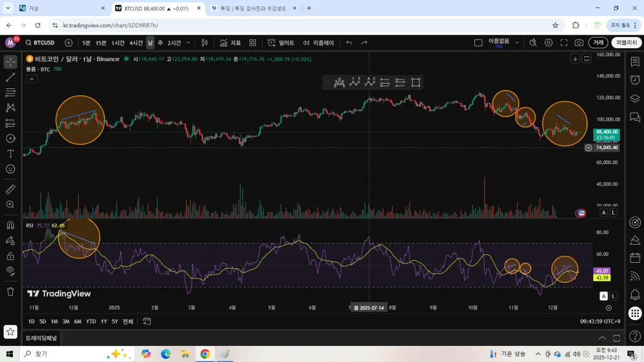Image resolution: width=644 pixels, height=362 pixels.
Task: Set the 1Y date range
Action: tap(104, 321)
